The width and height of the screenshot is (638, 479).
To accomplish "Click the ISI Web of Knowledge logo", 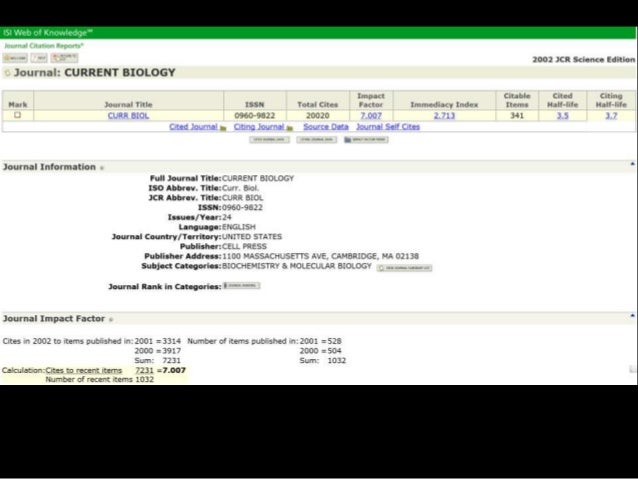I will [48, 33].
